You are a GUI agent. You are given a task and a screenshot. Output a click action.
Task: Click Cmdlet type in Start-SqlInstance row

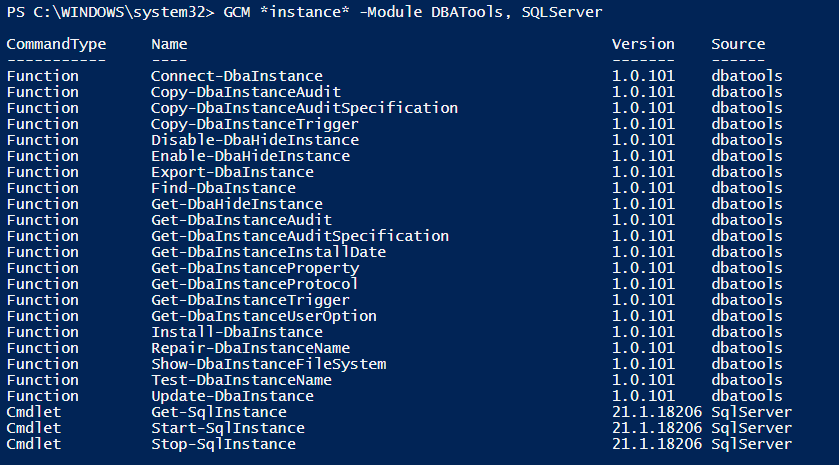pyautogui.click(x=34, y=429)
